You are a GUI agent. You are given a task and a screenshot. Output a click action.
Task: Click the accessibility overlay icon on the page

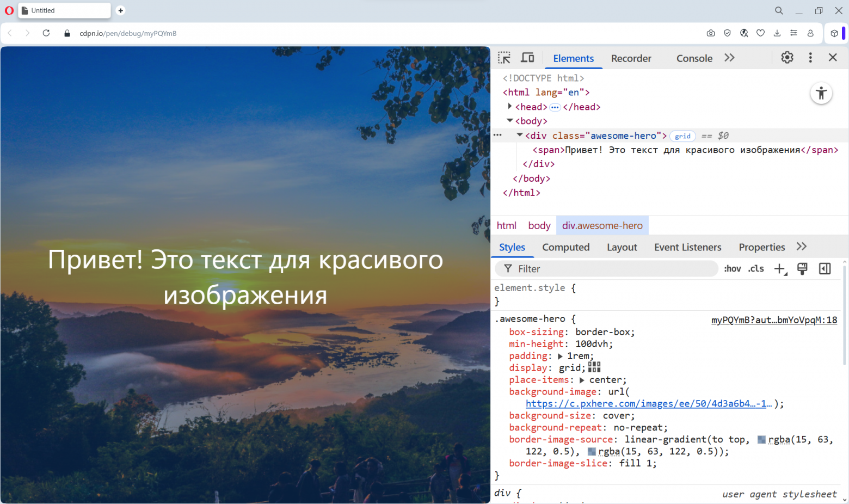coord(821,93)
